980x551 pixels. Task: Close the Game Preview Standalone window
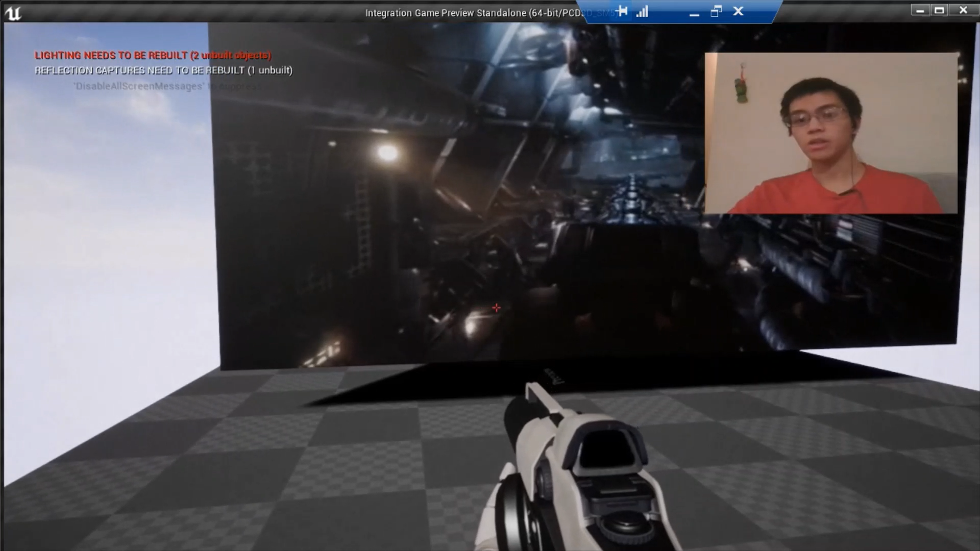[x=963, y=10]
